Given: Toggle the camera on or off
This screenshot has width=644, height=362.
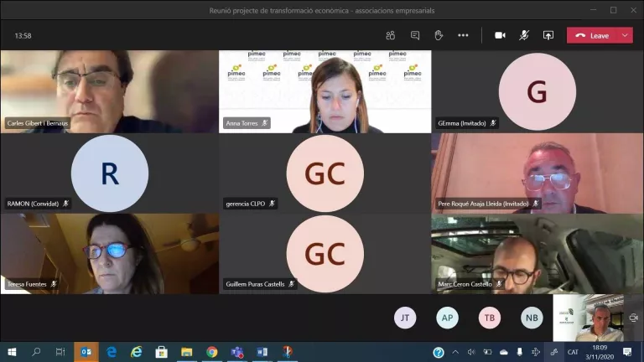Looking at the screenshot, I should (x=500, y=35).
